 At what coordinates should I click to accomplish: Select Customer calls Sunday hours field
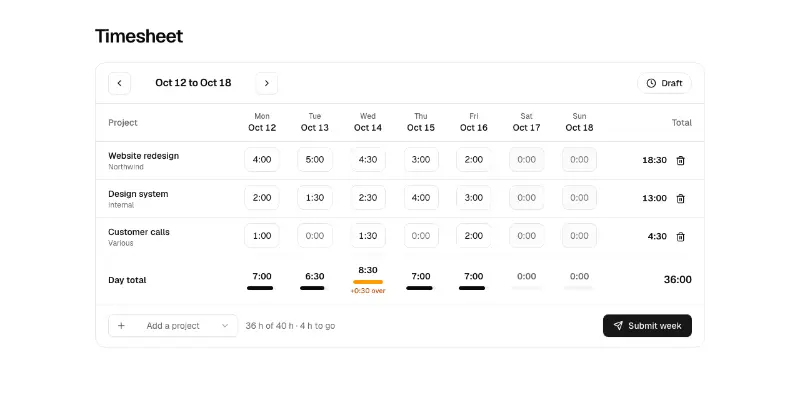click(x=580, y=236)
